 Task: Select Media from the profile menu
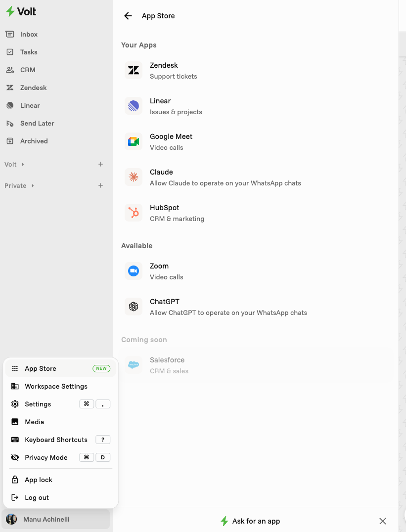(61, 422)
